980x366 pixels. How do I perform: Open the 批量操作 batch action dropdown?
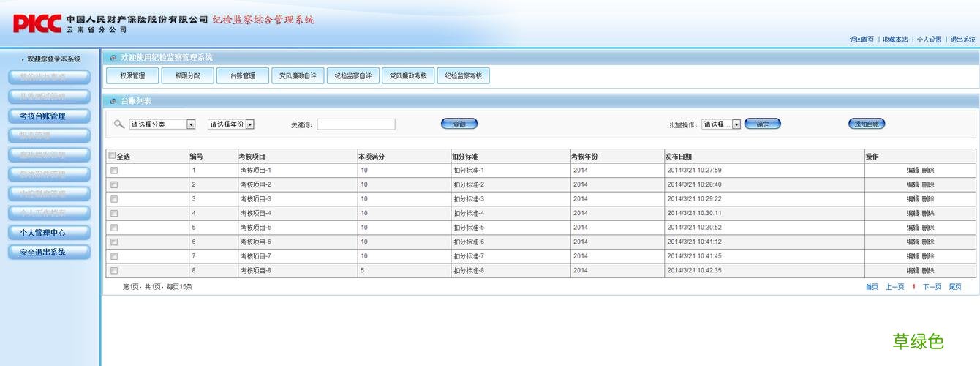click(x=721, y=124)
